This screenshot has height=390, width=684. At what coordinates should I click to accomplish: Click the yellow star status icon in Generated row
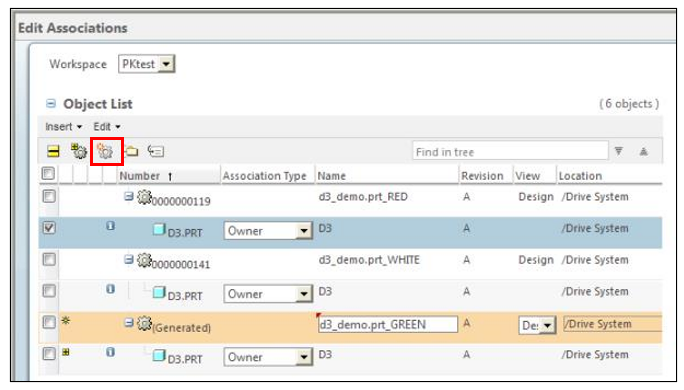point(66,321)
